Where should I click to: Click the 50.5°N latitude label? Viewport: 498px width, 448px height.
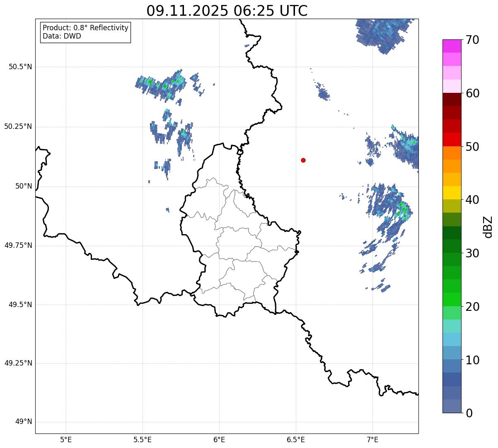tap(20, 67)
